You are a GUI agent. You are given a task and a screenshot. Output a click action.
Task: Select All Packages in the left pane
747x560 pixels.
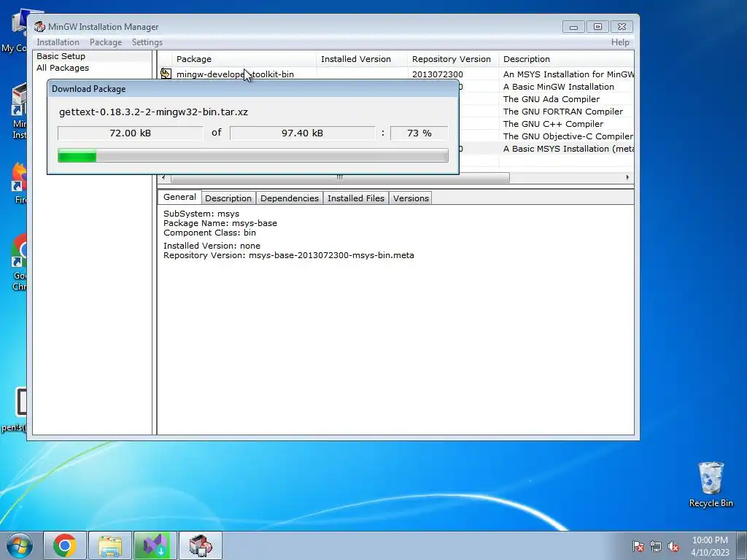[x=63, y=68]
